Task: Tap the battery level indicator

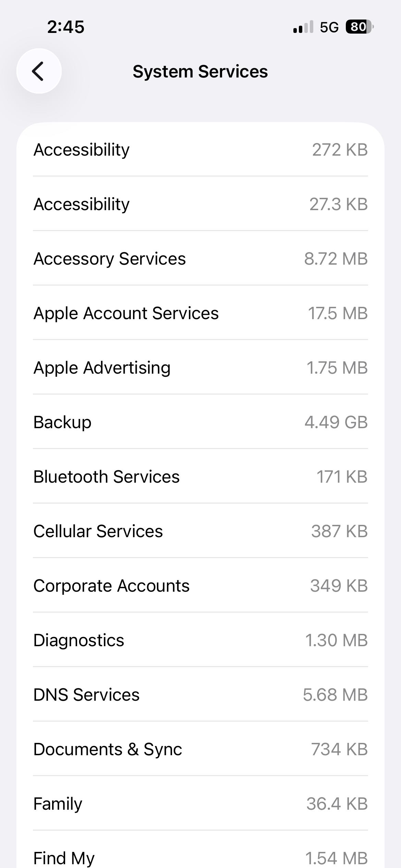Action: (359, 27)
